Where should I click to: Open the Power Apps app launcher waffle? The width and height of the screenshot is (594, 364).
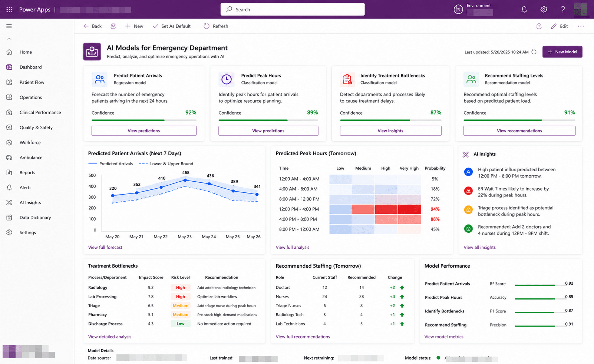pos(10,9)
